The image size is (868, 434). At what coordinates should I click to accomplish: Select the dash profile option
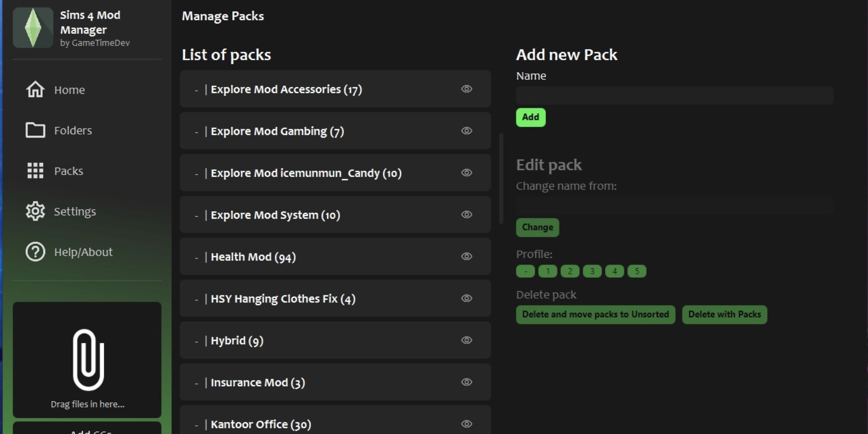click(x=525, y=271)
